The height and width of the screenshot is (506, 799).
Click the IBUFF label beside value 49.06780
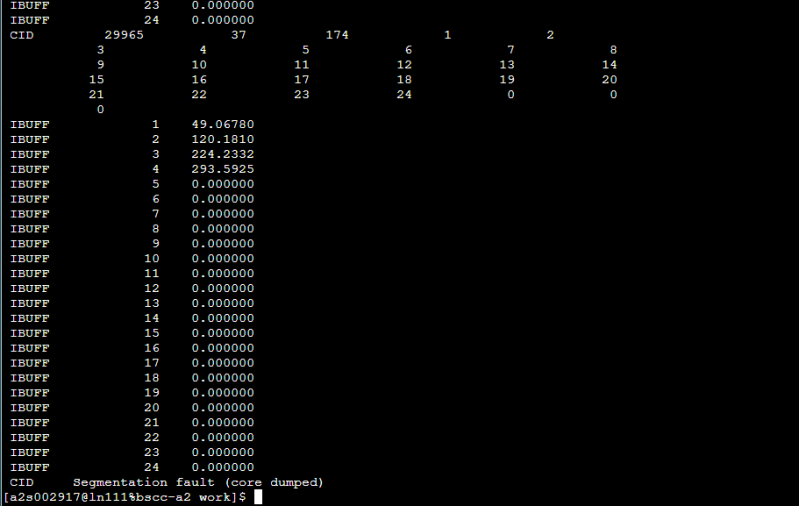(29, 124)
